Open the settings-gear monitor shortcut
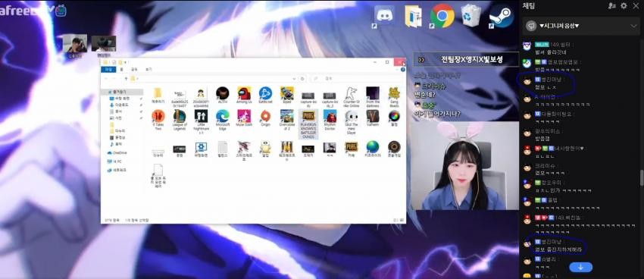This screenshot has width=644, height=279. pos(201,149)
